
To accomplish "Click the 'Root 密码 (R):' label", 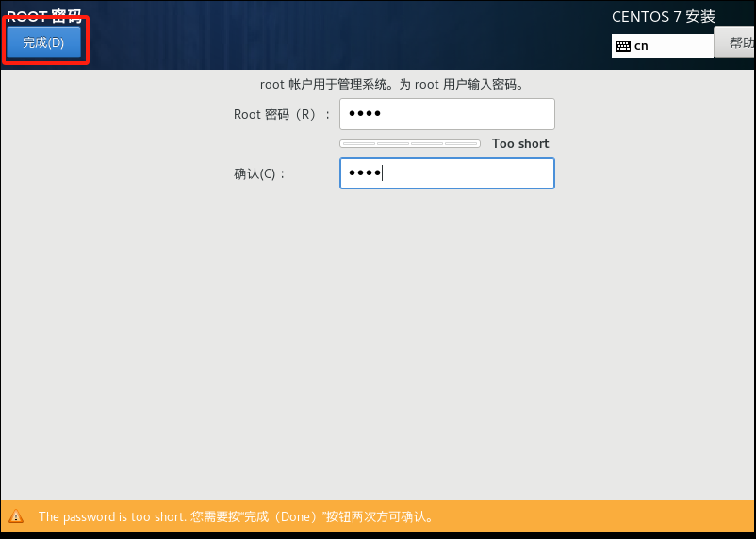I will pos(282,115).
